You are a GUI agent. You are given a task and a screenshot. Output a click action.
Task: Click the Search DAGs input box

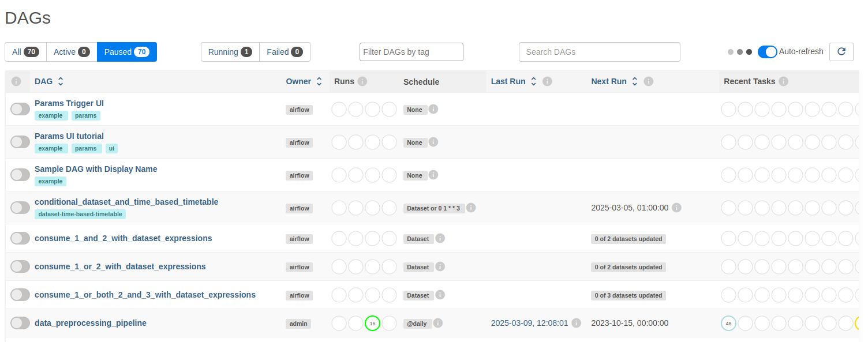tap(599, 52)
